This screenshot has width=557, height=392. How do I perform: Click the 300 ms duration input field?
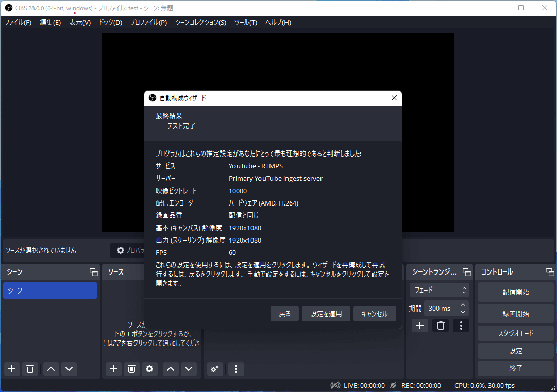pos(442,308)
